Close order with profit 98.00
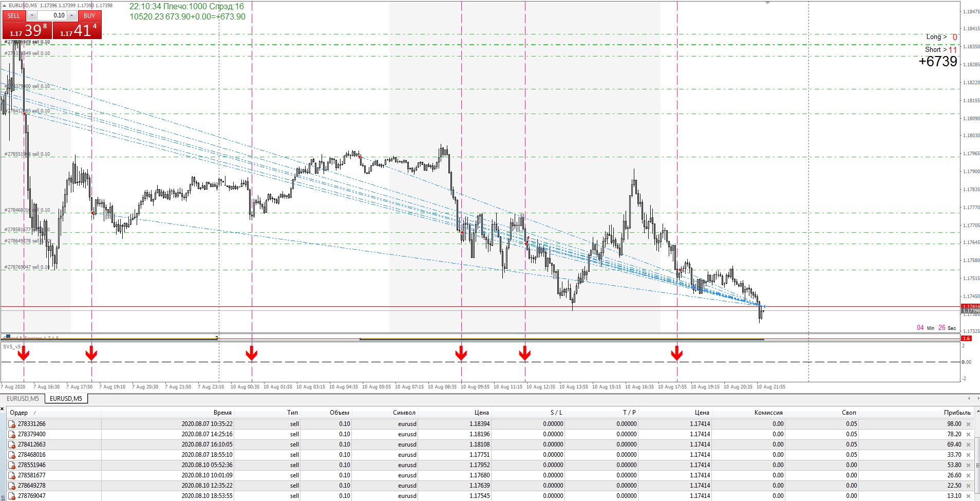 click(x=969, y=424)
